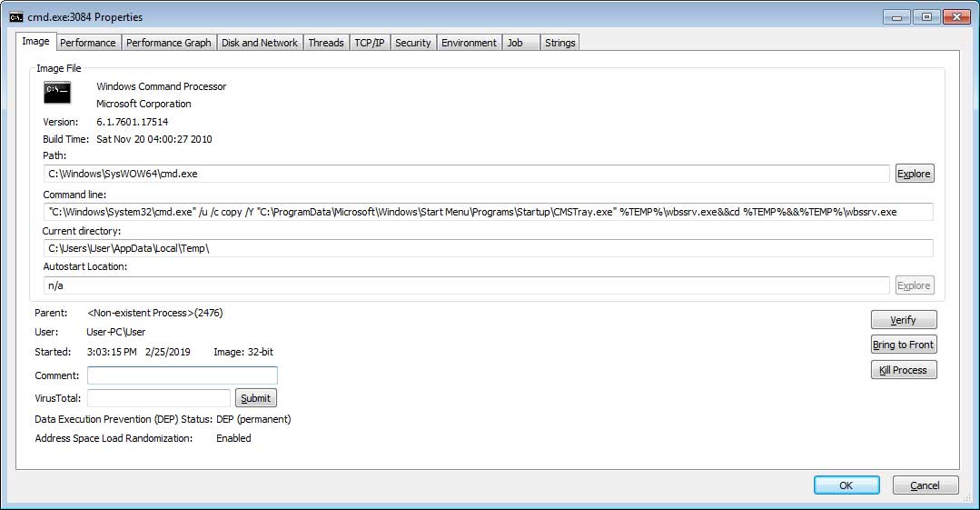Click the build time Sat Nov 20 04:00:27 2010
Viewport: 980px width, 510px height.
click(153, 139)
